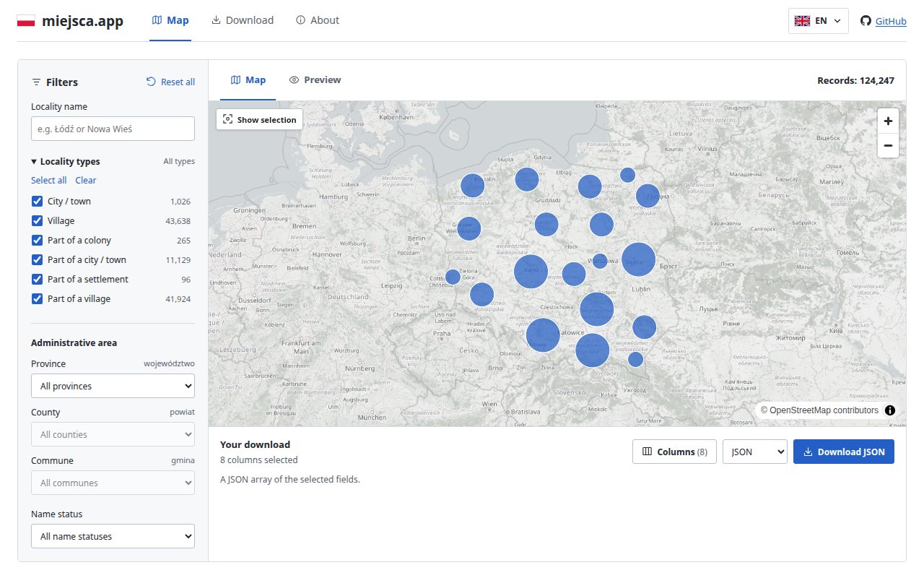Image resolution: width=924 pixels, height=578 pixels.
Task: Open the Name status dropdown
Action: (x=113, y=536)
